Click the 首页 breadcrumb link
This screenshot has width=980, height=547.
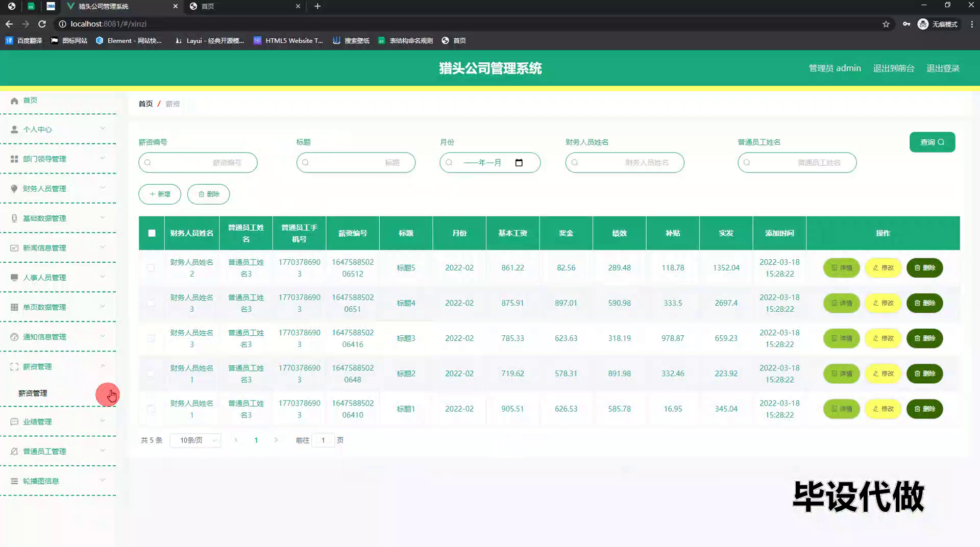pos(145,104)
